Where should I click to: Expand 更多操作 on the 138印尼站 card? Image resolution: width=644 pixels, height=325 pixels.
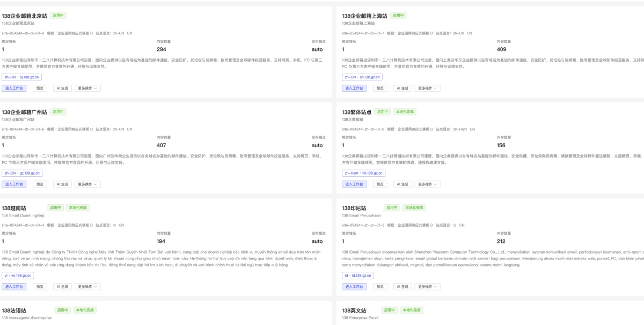[x=428, y=287]
